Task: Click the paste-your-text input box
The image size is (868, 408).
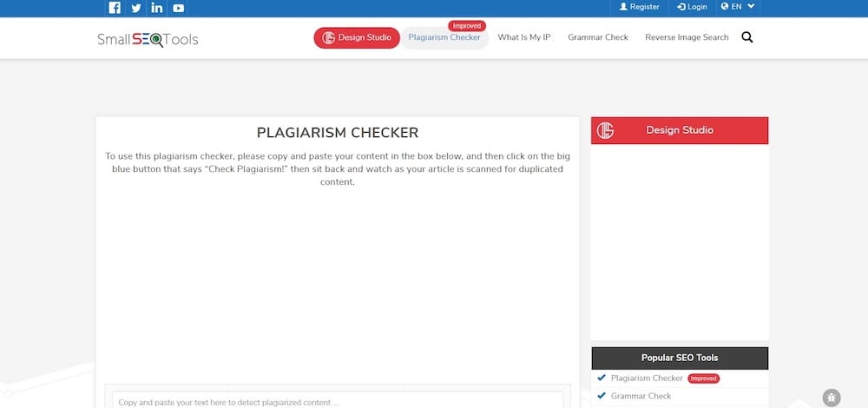Action: click(338, 400)
